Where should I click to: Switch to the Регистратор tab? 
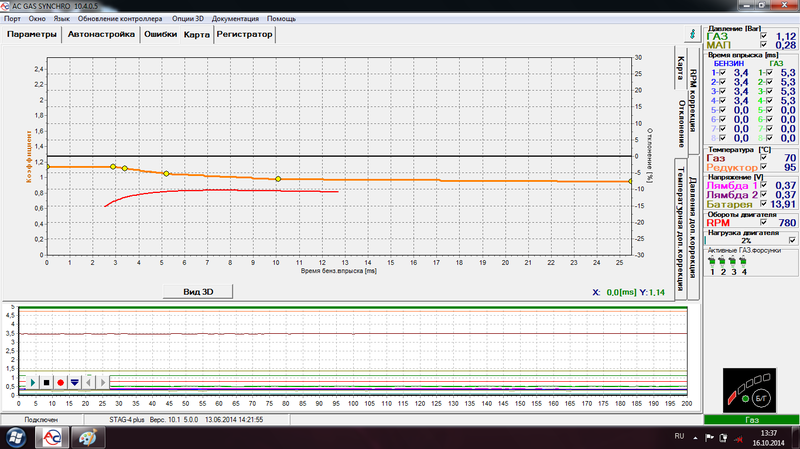[x=244, y=34]
